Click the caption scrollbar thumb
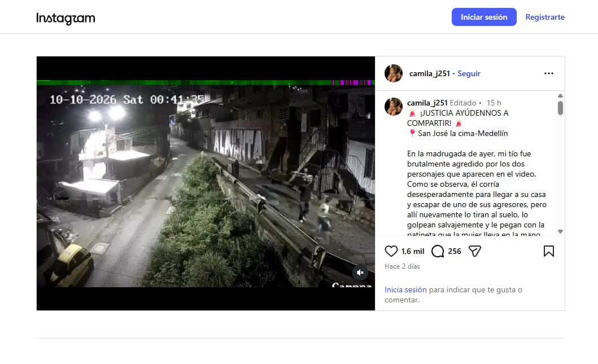The height and width of the screenshot is (364, 598). click(560, 108)
